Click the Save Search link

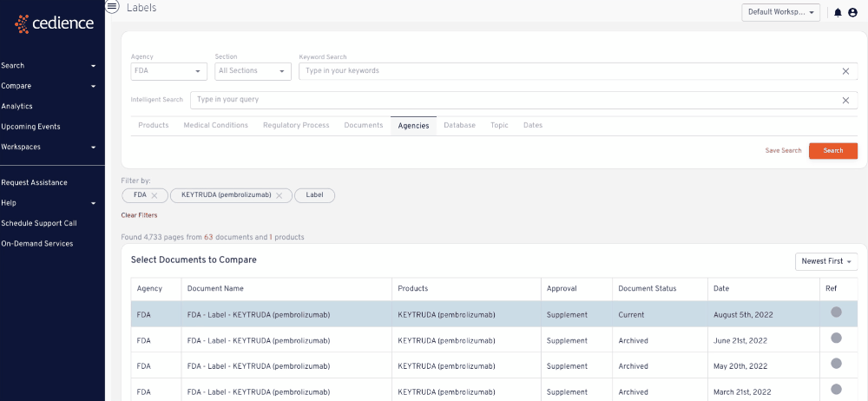tap(783, 151)
